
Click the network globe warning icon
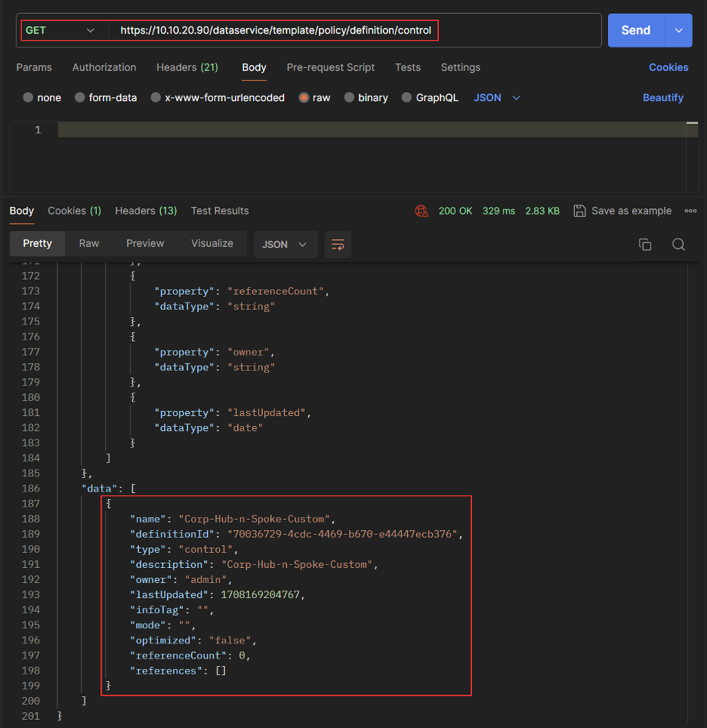click(x=421, y=211)
